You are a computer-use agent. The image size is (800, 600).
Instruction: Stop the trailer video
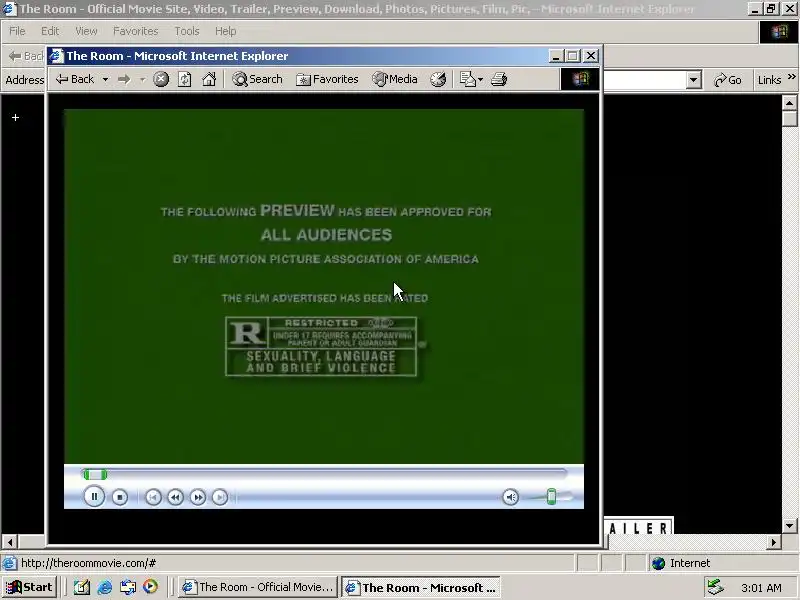click(x=120, y=497)
